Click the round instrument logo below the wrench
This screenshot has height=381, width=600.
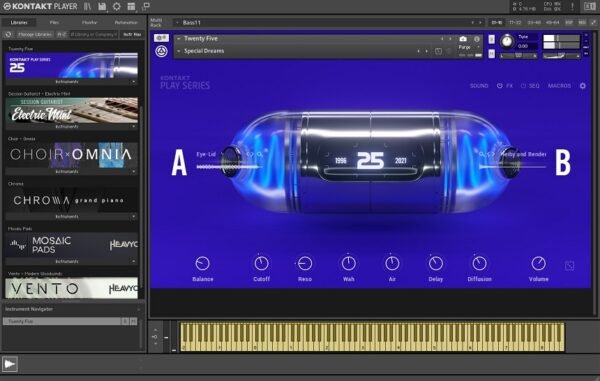(x=161, y=51)
